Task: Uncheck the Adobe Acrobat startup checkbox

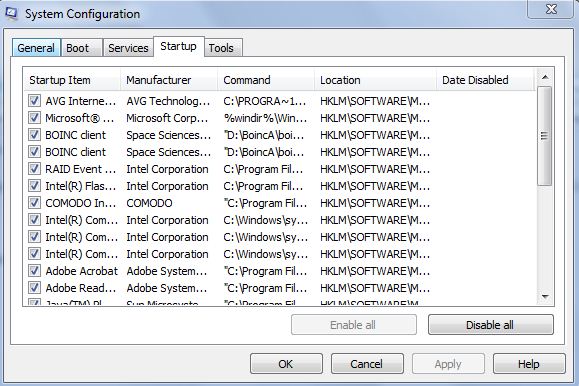Action: (34, 270)
